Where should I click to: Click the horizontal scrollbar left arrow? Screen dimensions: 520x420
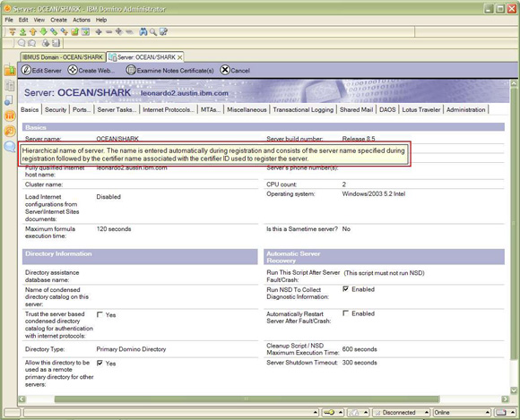(x=22, y=399)
